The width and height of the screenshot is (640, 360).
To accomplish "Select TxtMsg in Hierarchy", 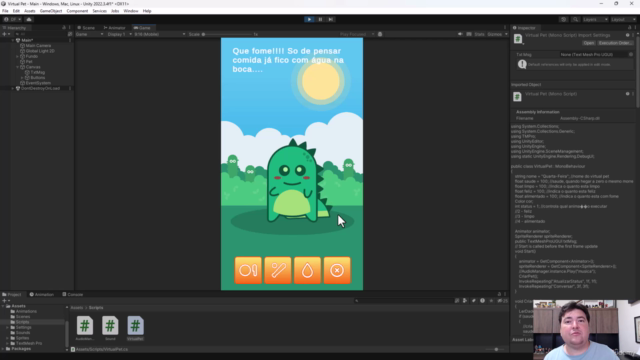I will (38, 72).
